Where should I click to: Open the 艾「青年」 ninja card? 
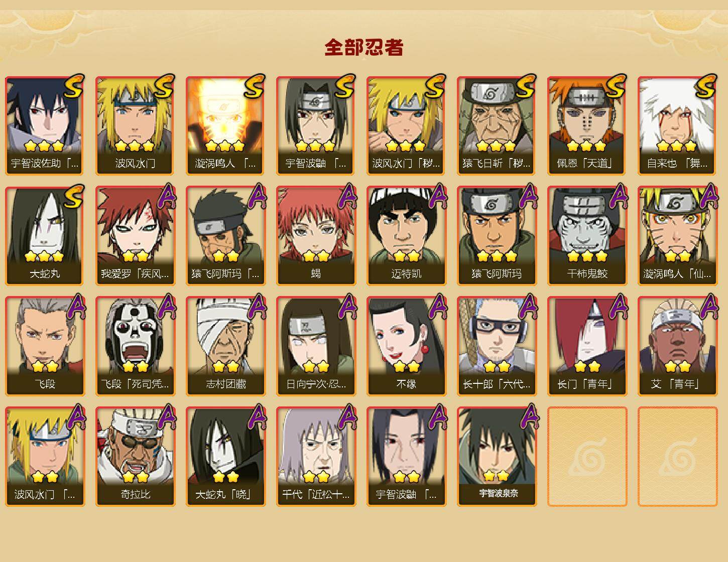click(x=677, y=346)
